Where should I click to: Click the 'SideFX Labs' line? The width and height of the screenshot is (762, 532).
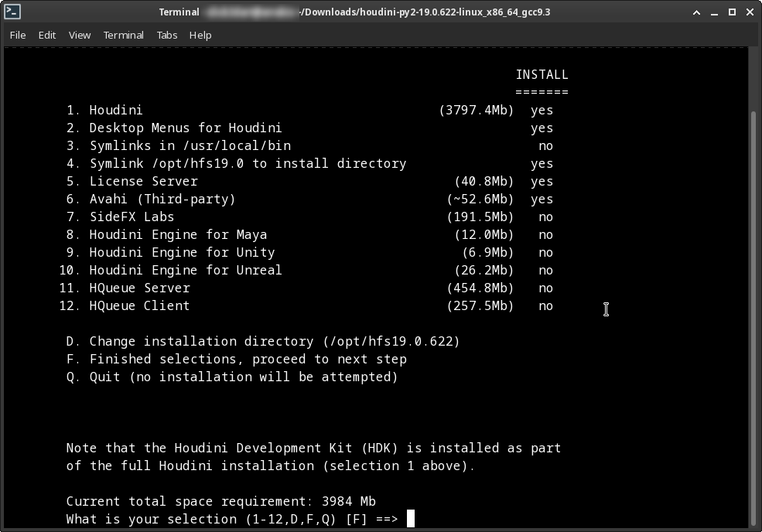(x=310, y=217)
